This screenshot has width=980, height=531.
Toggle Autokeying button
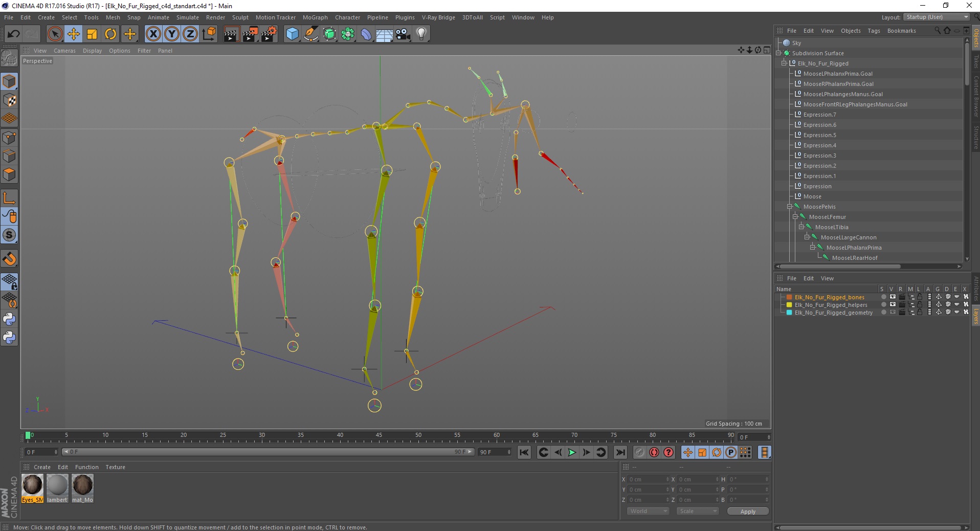[x=654, y=452]
